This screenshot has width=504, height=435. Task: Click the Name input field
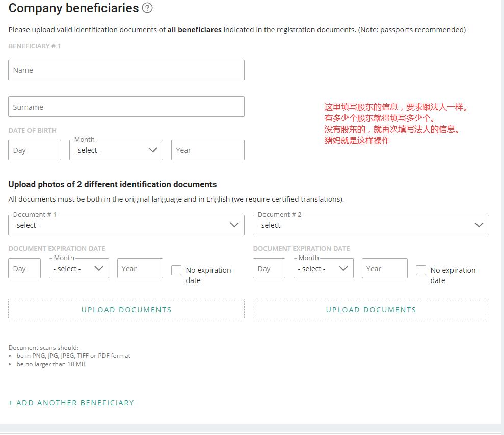coord(126,69)
